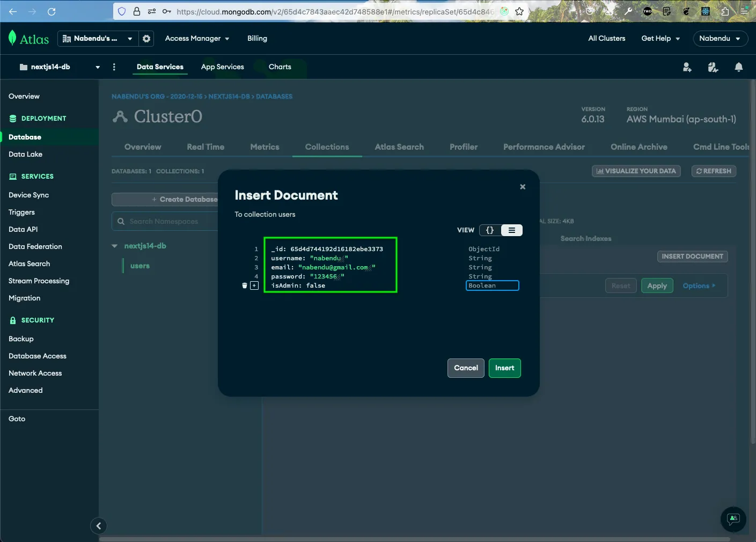Screen dimensions: 756x542
Task: Open ObjectId type selector for _id
Action: coord(484,249)
